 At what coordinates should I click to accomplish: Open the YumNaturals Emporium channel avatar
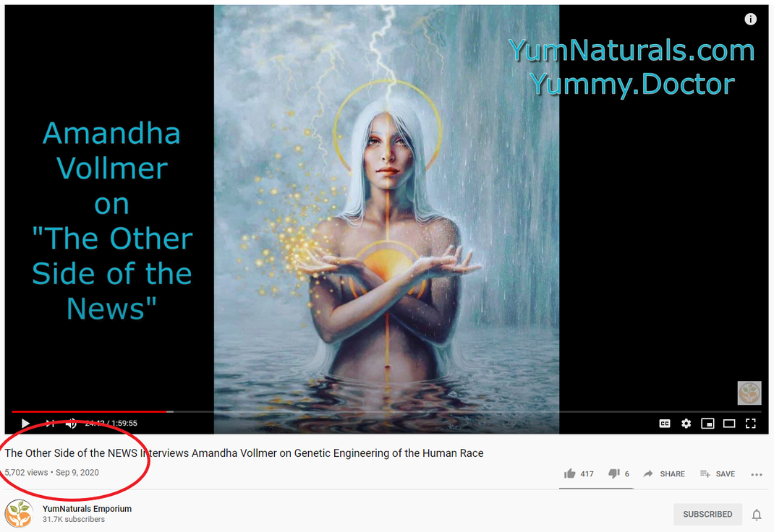[20, 513]
